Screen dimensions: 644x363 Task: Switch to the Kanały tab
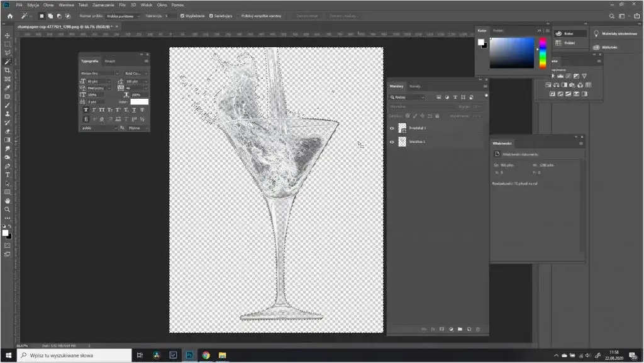point(415,86)
